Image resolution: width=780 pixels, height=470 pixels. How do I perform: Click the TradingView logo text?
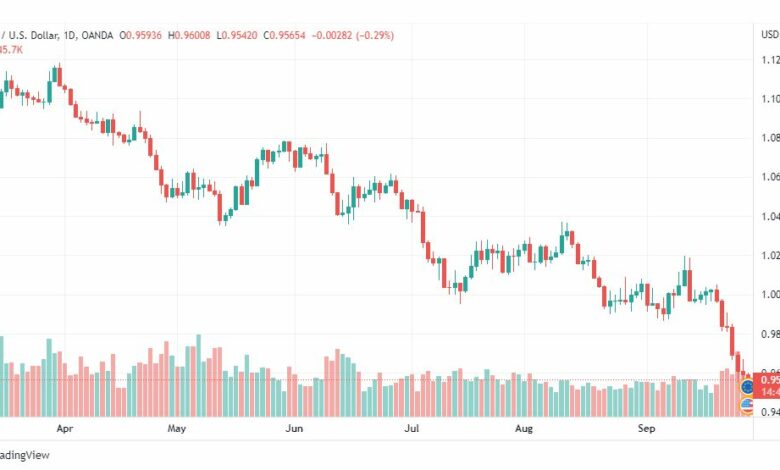pos(25,455)
